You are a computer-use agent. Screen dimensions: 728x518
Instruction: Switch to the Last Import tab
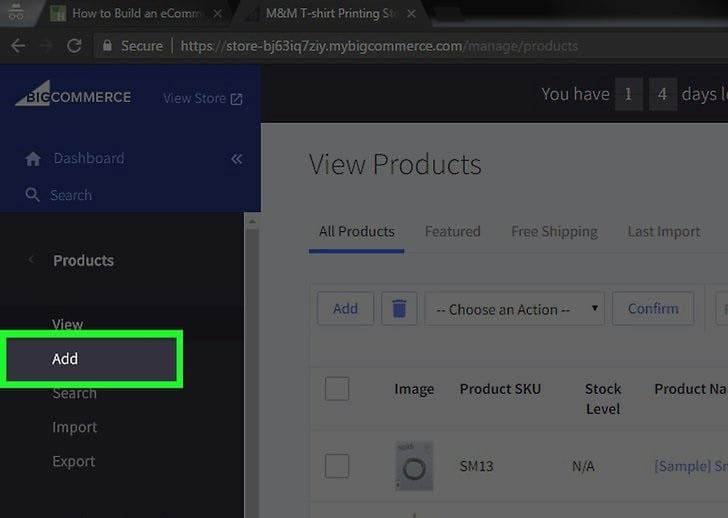[x=664, y=231]
